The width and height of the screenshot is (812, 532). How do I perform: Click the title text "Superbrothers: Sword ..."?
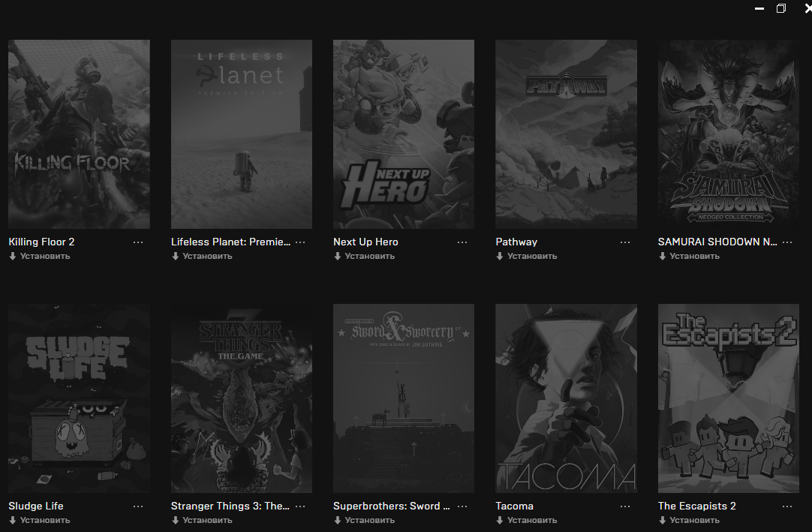[x=392, y=506]
